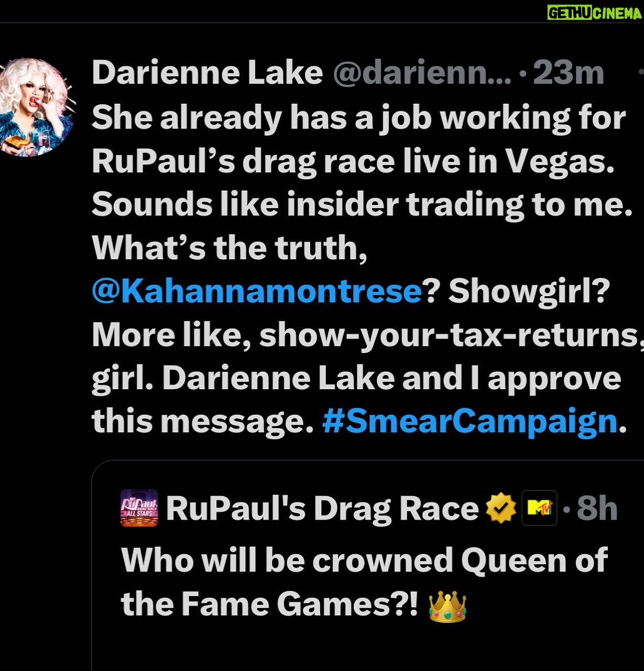
Task: Open the RuPaul's Drag Race account name
Action: point(322,509)
